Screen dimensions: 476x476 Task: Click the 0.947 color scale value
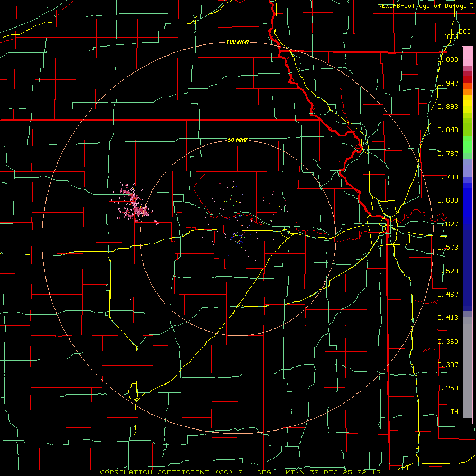[x=448, y=83]
